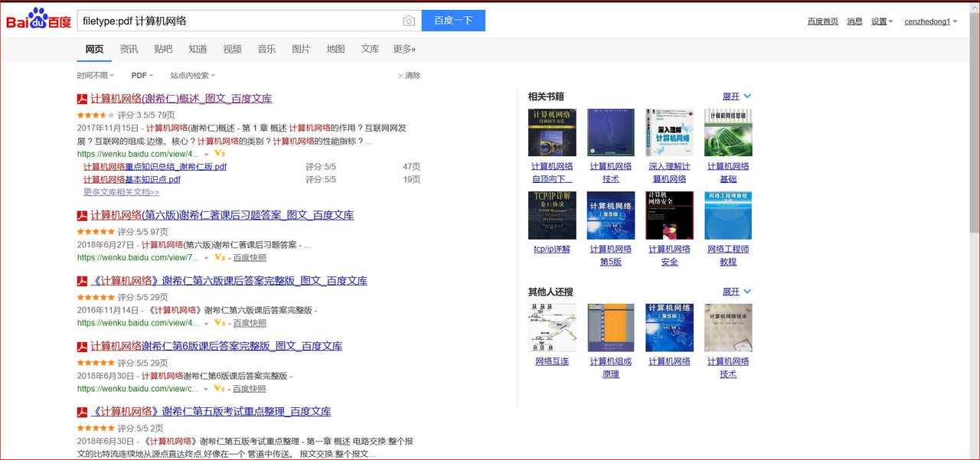The width and height of the screenshot is (980, 460).
Task: Open 计算机组成原理 thumbnail image
Action: click(610, 328)
